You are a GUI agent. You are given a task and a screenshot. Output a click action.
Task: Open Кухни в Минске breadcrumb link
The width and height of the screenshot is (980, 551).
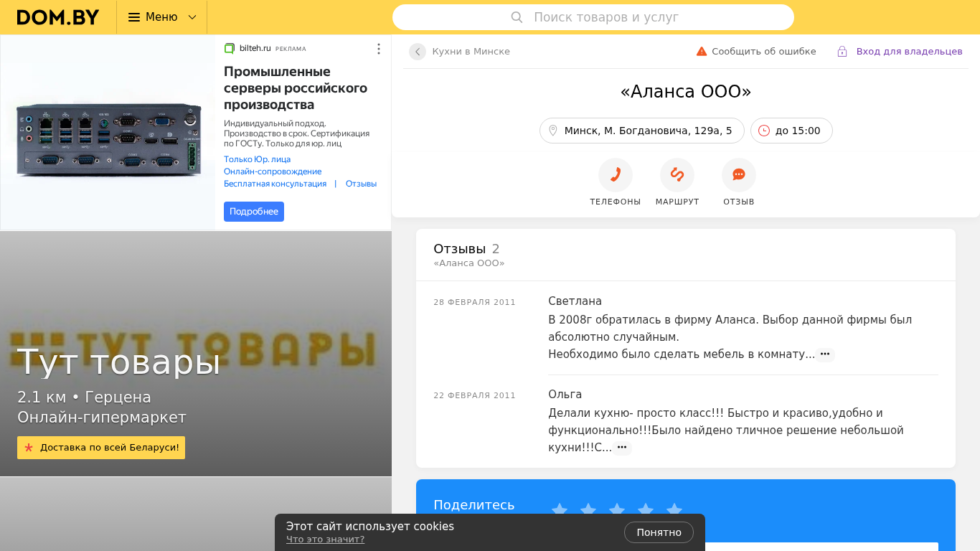(471, 52)
